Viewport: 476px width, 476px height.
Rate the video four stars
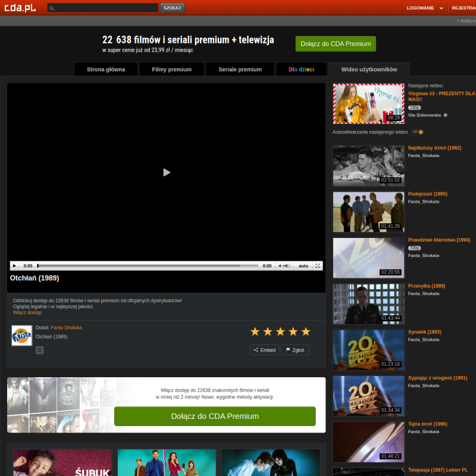pos(293,331)
